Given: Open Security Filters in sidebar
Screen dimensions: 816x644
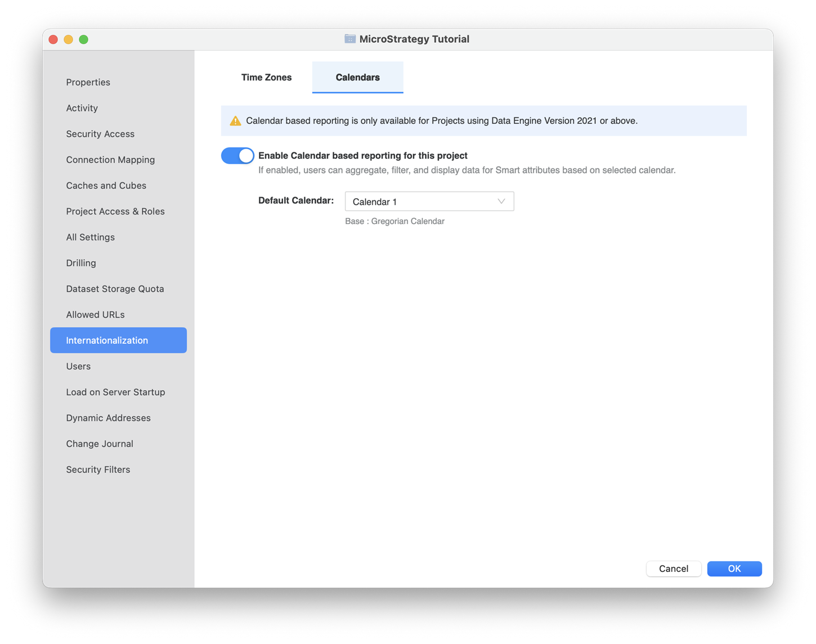Looking at the screenshot, I should (x=98, y=469).
